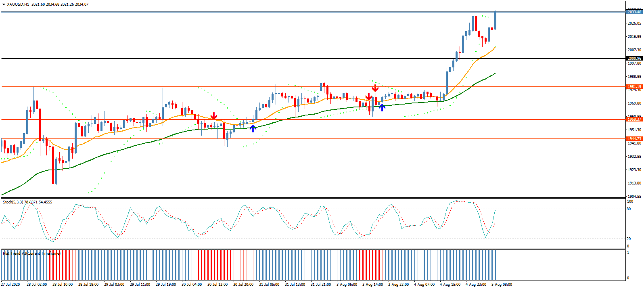This screenshot has height=289, width=644.
Task: Click the 1981.15 orange price level tag
Action: click(x=634, y=87)
